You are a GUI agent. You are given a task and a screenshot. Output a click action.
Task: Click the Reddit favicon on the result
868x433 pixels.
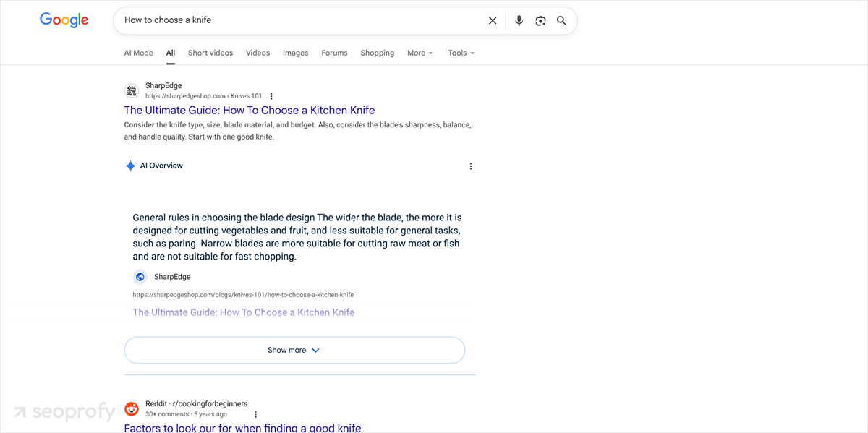pyautogui.click(x=131, y=408)
